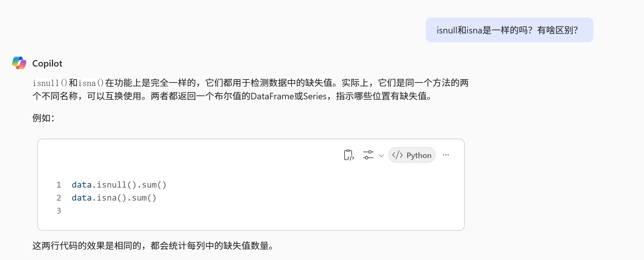The width and height of the screenshot is (644, 260).
Task: Click the '例如:' text line
Action: click(43, 118)
